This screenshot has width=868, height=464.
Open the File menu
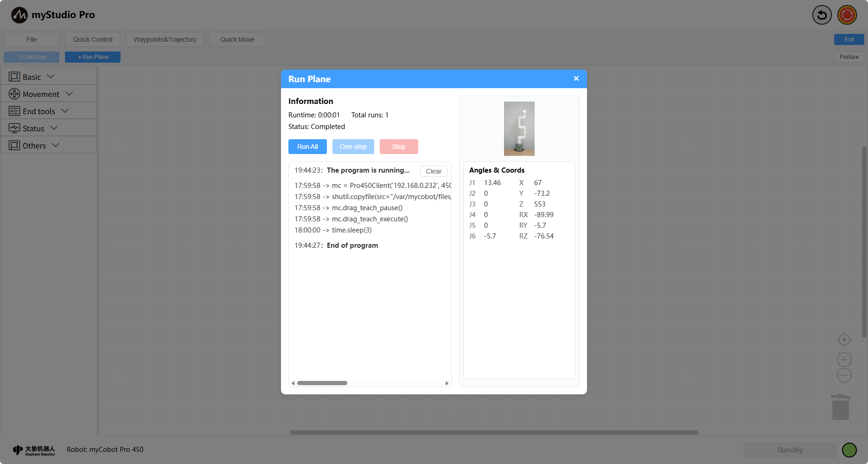[32, 39]
